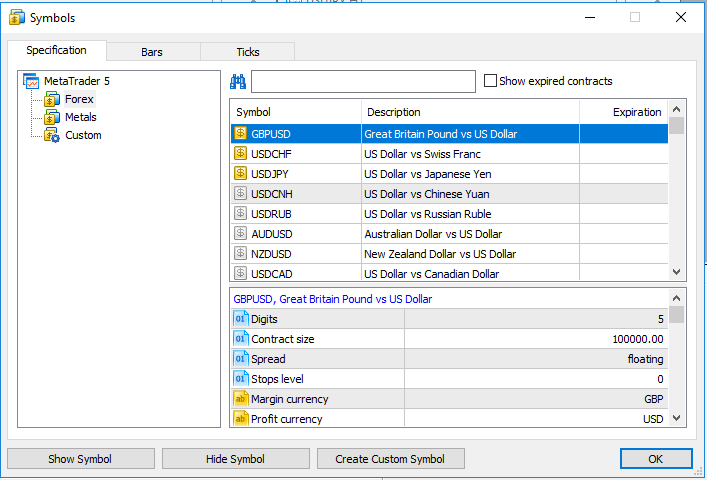Click the Symbols window title icon
The image size is (707, 480).
pyautogui.click(x=17, y=18)
